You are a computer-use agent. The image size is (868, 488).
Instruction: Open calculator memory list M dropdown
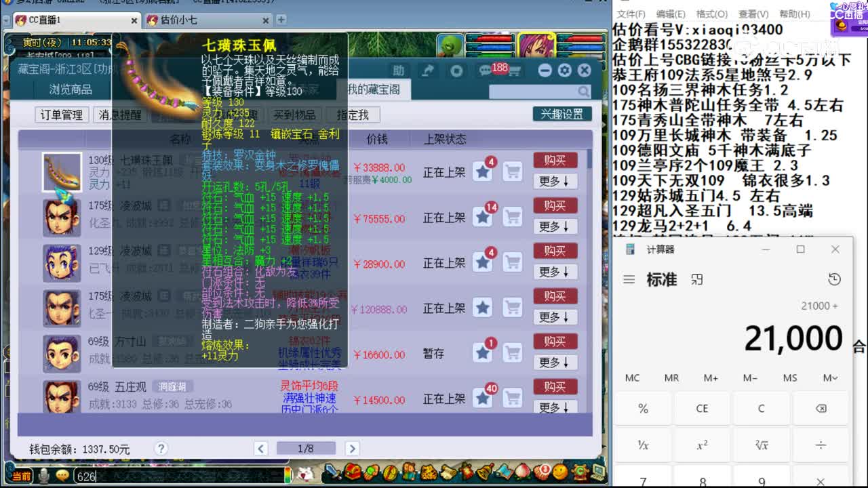click(x=831, y=378)
